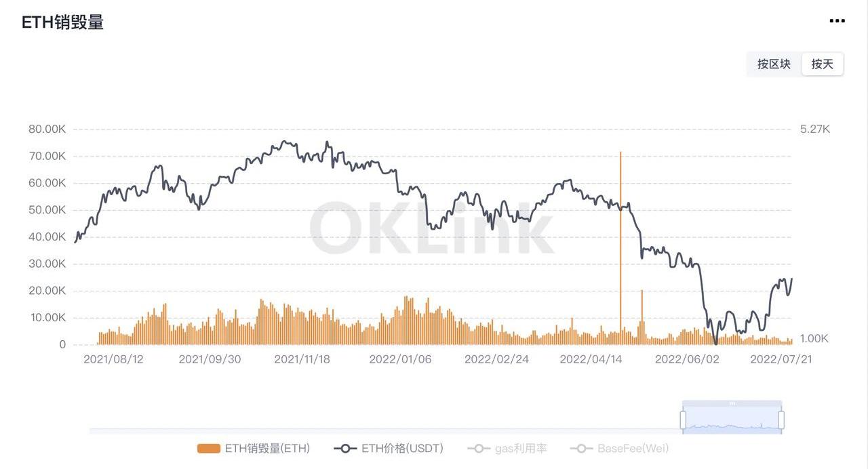
Task: Toggle the ETH销毁量(ETH) legend series
Action: (267, 448)
